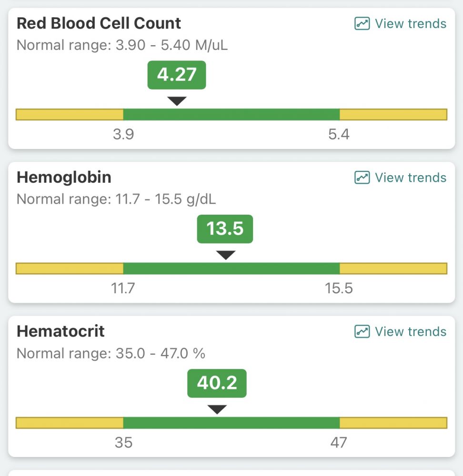Click the Hematocrit trends chart icon

coord(362,331)
